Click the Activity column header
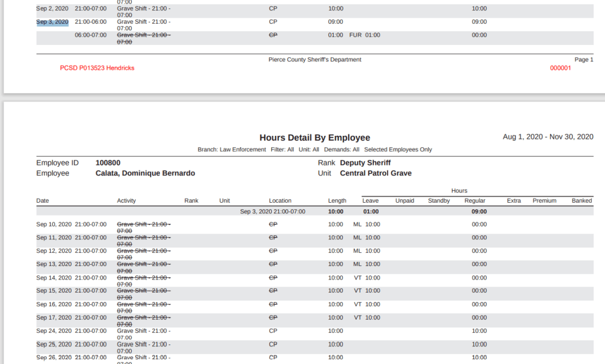Screen dimensions: 605x364 [x=126, y=200]
